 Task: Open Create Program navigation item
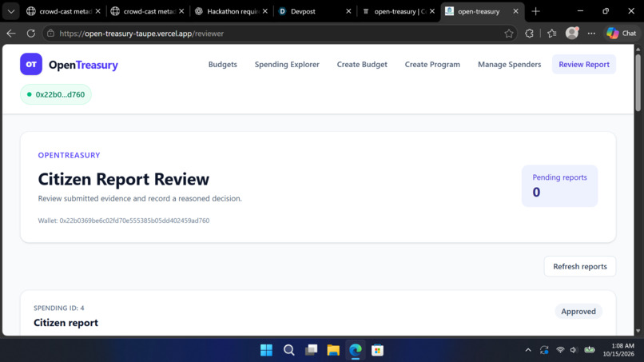pyautogui.click(x=432, y=65)
